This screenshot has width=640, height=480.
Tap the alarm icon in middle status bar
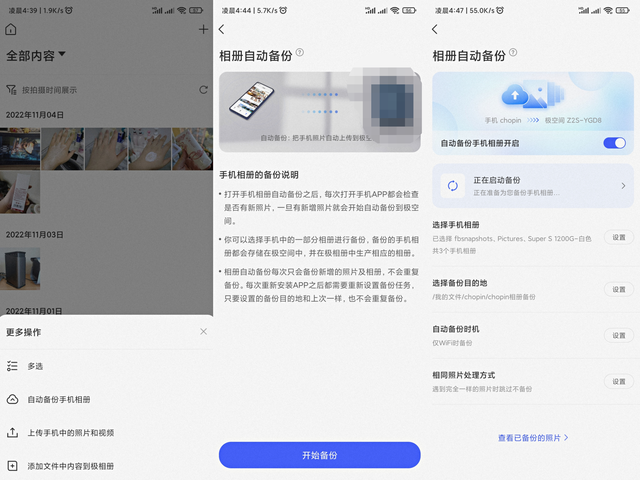click(x=283, y=10)
